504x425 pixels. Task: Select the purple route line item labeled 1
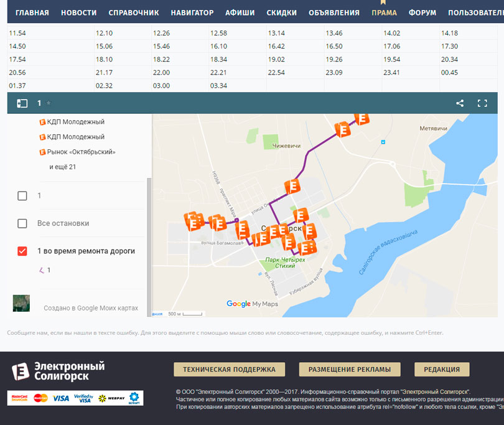(x=45, y=270)
